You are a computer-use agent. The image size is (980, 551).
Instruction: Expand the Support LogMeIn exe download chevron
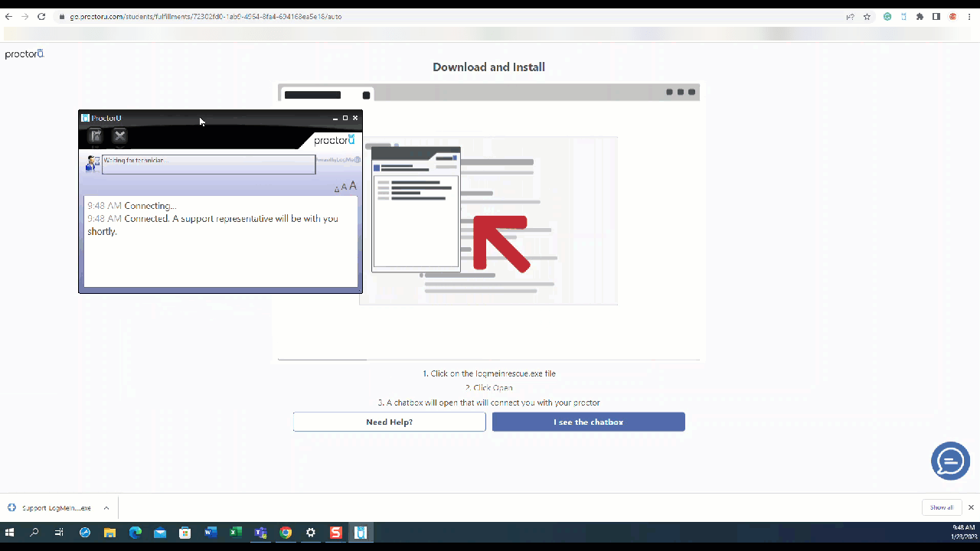pyautogui.click(x=106, y=507)
